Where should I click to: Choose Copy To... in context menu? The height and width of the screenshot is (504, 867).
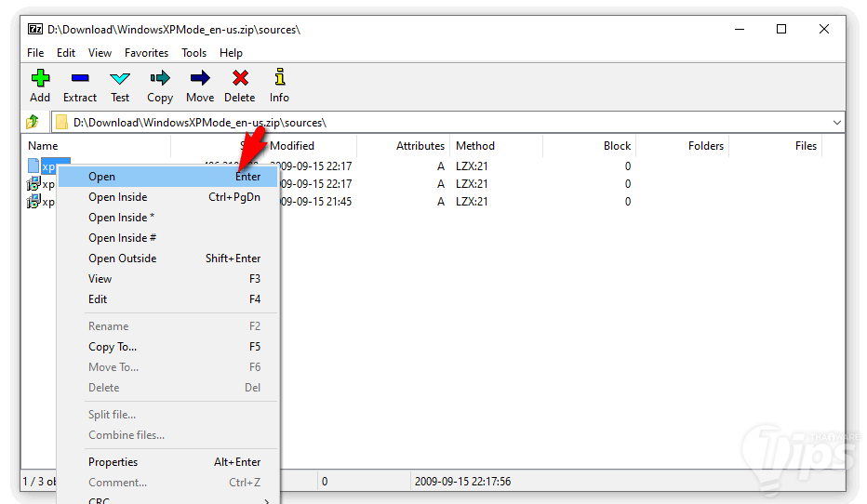(x=167, y=347)
